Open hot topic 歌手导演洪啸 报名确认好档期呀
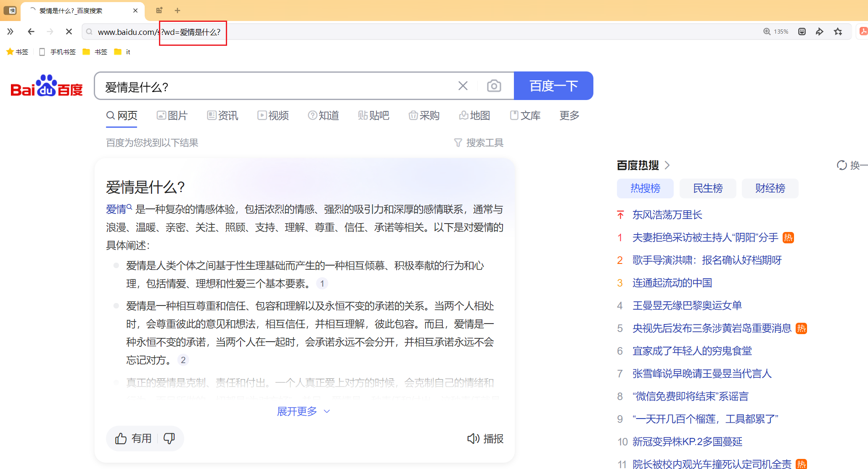 point(707,260)
